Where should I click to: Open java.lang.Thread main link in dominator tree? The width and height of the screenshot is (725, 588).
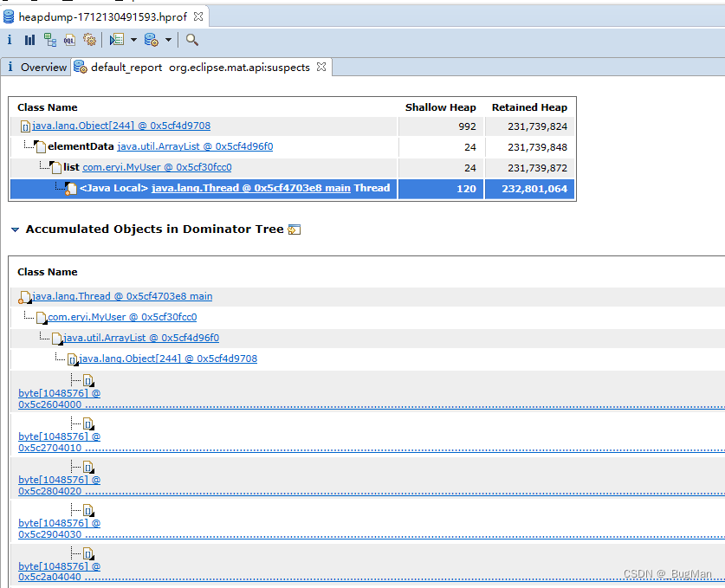[x=122, y=296]
